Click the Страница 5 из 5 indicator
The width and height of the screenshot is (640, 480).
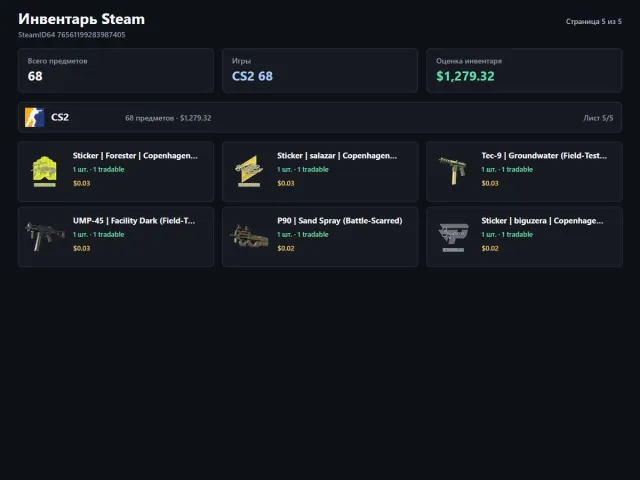[x=593, y=21]
